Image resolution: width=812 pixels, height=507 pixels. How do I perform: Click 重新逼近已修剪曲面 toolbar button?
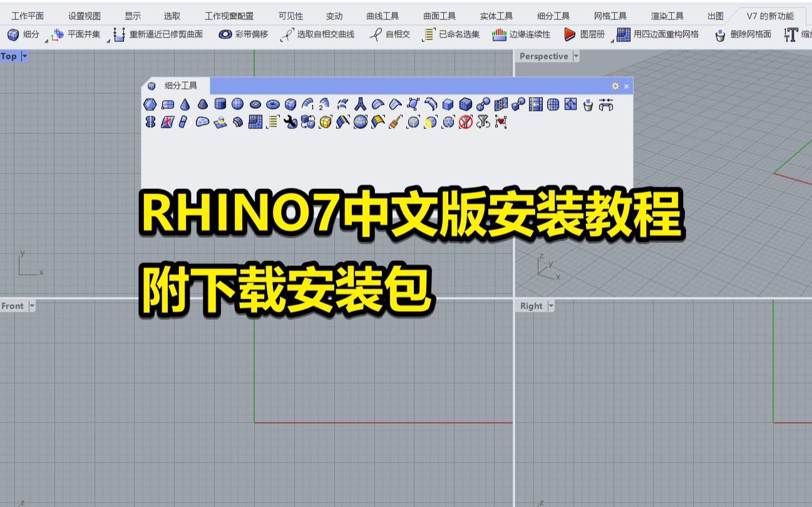tap(158, 34)
